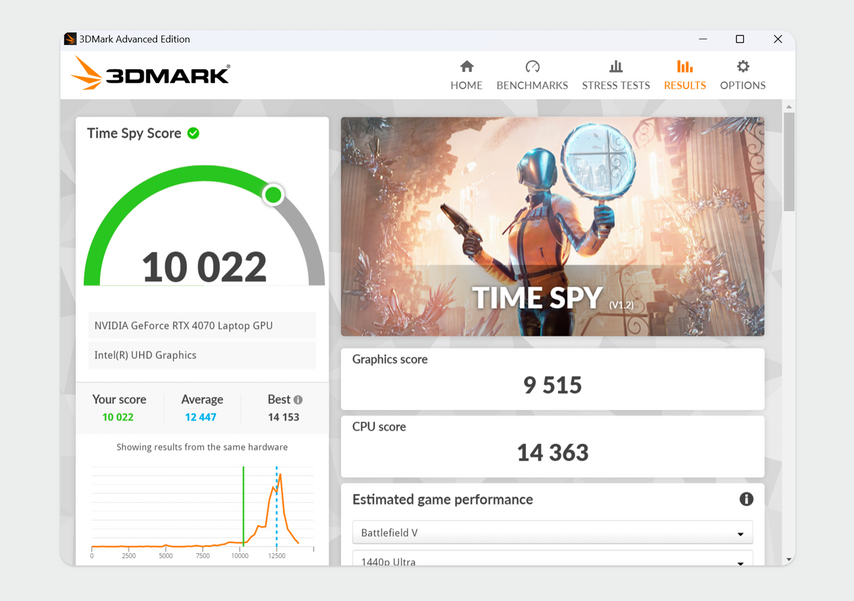Click the Best score 14 153

pyautogui.click(x=283, y=417)
